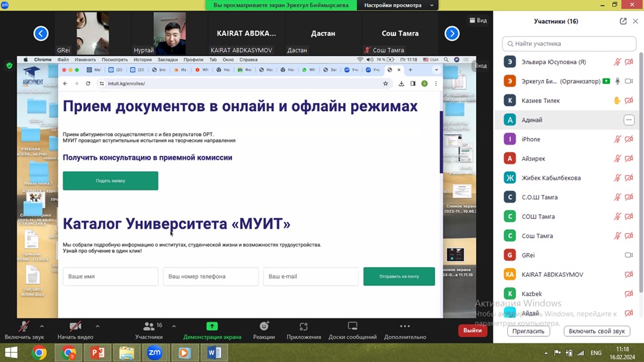Click the shared web page scrollbar

point(441,141)
